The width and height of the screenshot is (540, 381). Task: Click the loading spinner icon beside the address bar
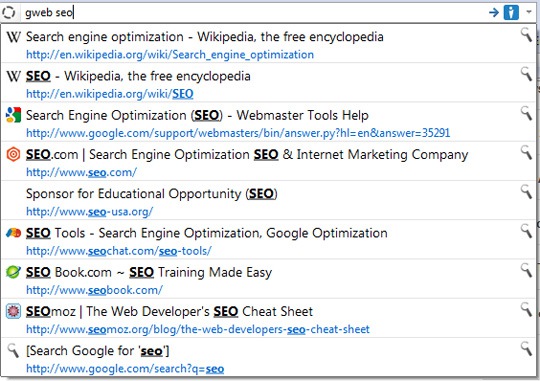tap(9, 13)
